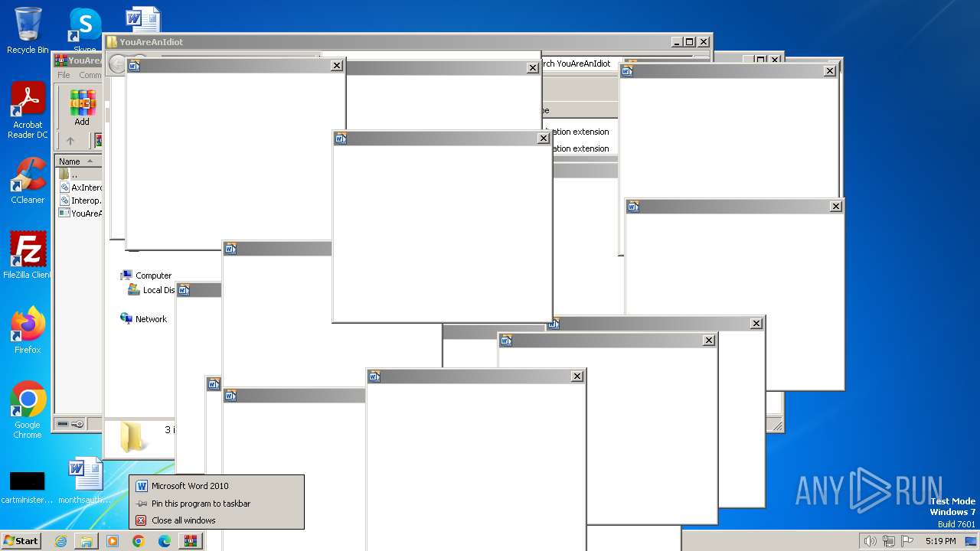Open CCleaner desktop shortcut
The width and height of the screenshot is (980, 551).
click(x=28, y=181)
